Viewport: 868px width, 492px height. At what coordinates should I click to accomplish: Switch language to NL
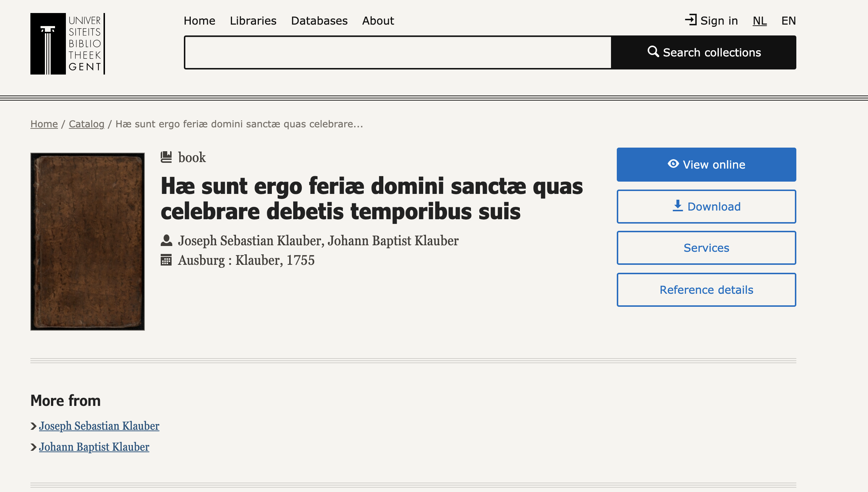coord(759,21)
